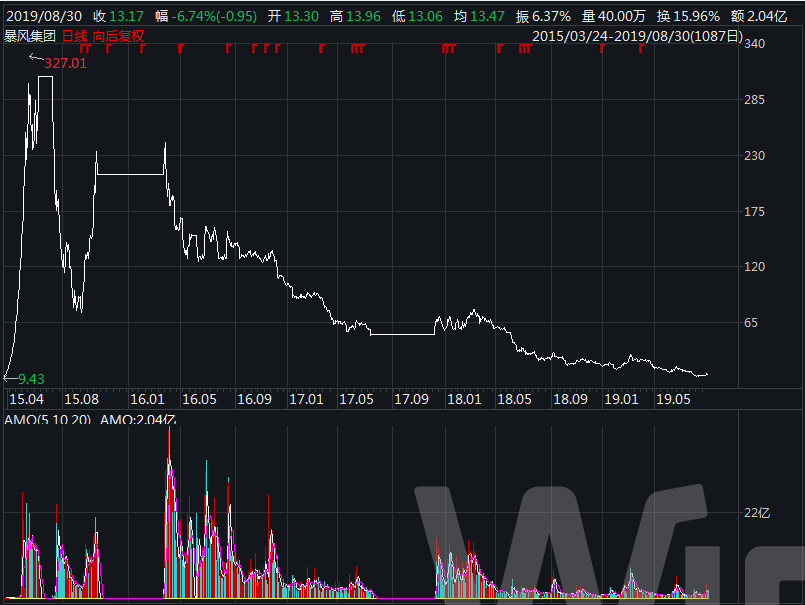Select the closing price 收 13.17

[118, 16]
